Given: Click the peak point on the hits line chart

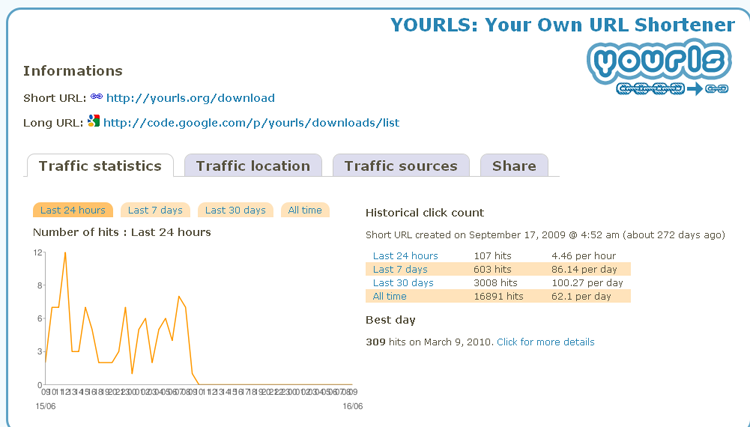Looking at the screenshot, I should [x=65, y=253].
